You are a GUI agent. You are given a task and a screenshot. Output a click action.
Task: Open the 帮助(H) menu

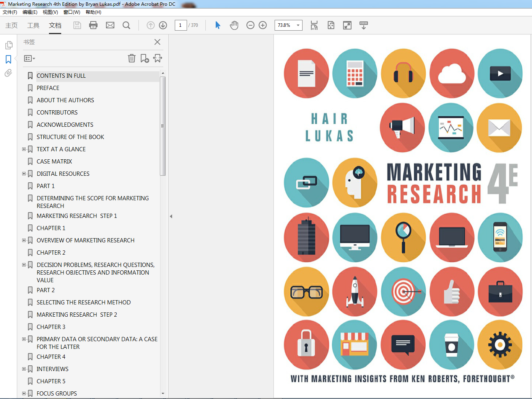click(x=93, y=12)
